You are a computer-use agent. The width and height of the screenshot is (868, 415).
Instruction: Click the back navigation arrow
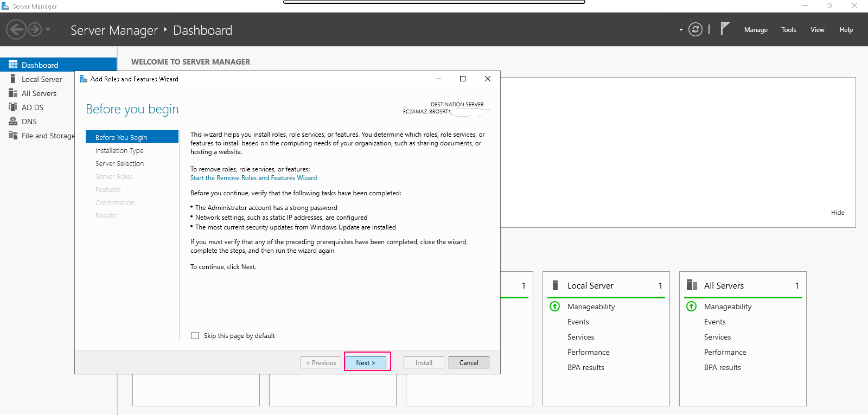click(16, 29)
